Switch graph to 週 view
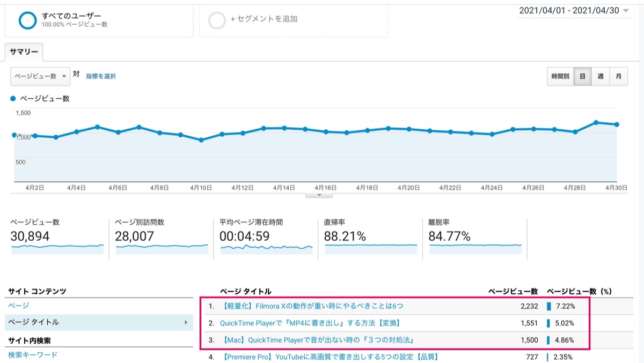Image resolution: width=644 pixels, height=363 pixels. pyautogui.click(x=600, y=76)
